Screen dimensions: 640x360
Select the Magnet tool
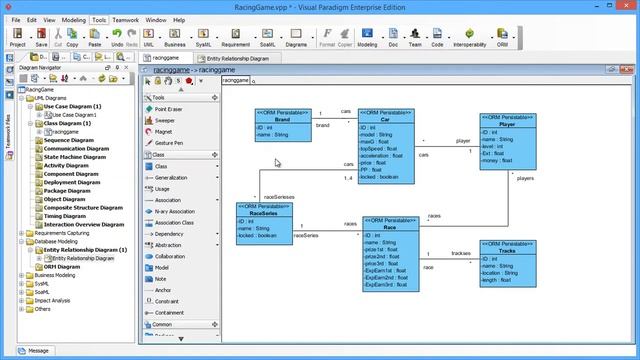(x=158, y=132)
